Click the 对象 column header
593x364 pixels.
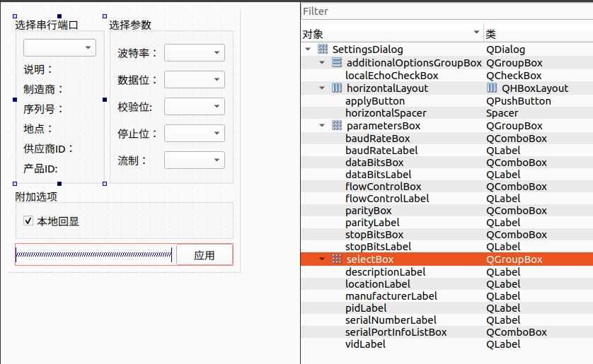[392, 35]
